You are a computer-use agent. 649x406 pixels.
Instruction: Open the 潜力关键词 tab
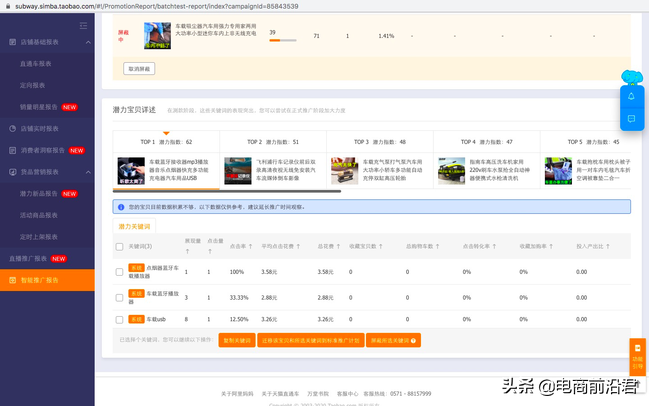[x=134, y=226]
